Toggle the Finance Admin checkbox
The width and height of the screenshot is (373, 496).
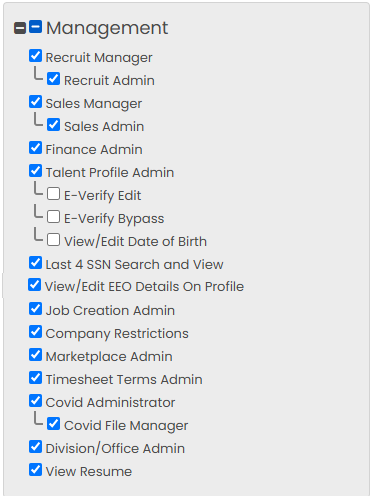point(35,148)
